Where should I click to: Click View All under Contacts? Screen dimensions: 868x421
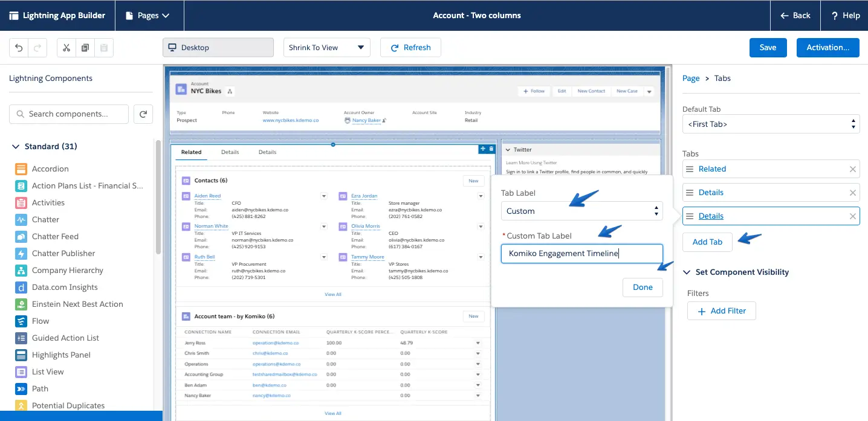[x=333, y=295]
